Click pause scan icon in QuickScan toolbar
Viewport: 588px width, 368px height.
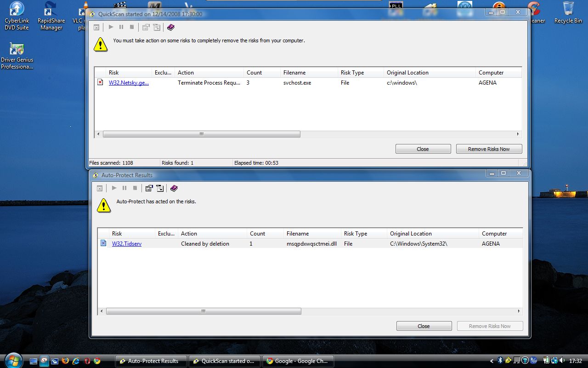click(121, 27)
